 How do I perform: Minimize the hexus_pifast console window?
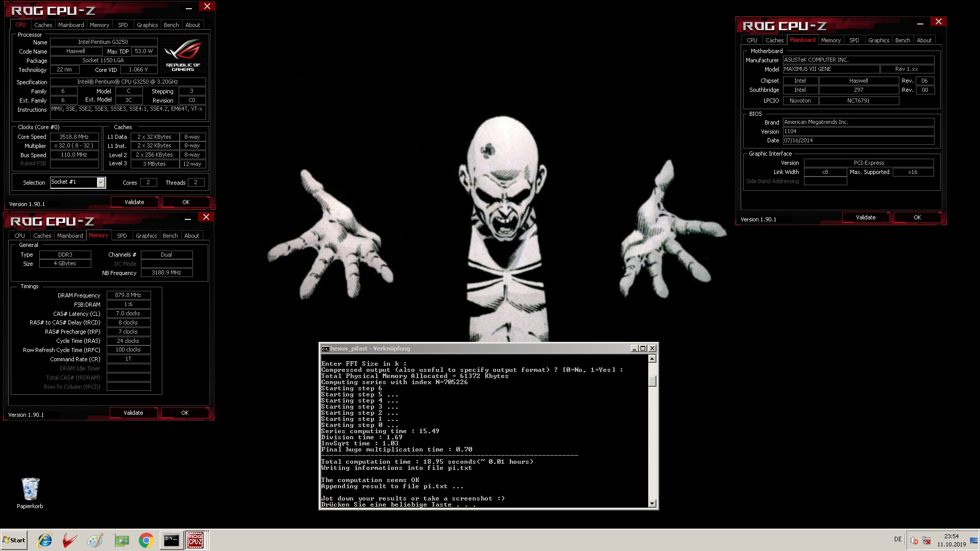point(634,348)
